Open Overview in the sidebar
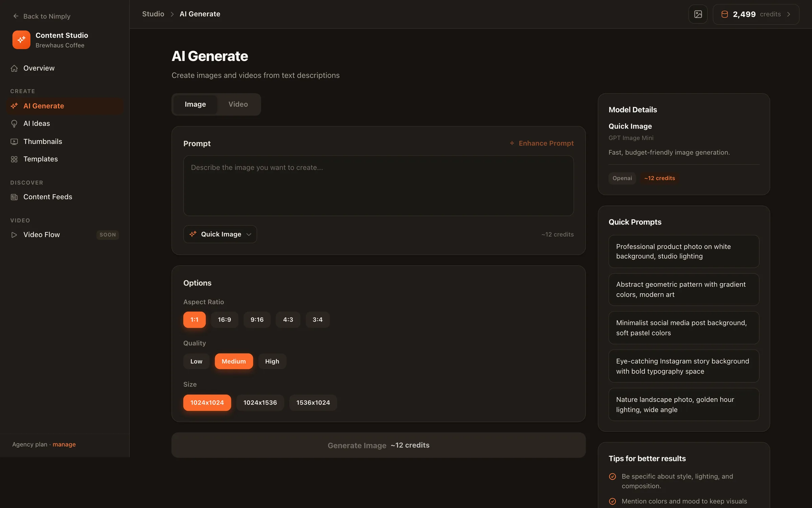The width and height of the screenshot is (812, 508). 65,68
